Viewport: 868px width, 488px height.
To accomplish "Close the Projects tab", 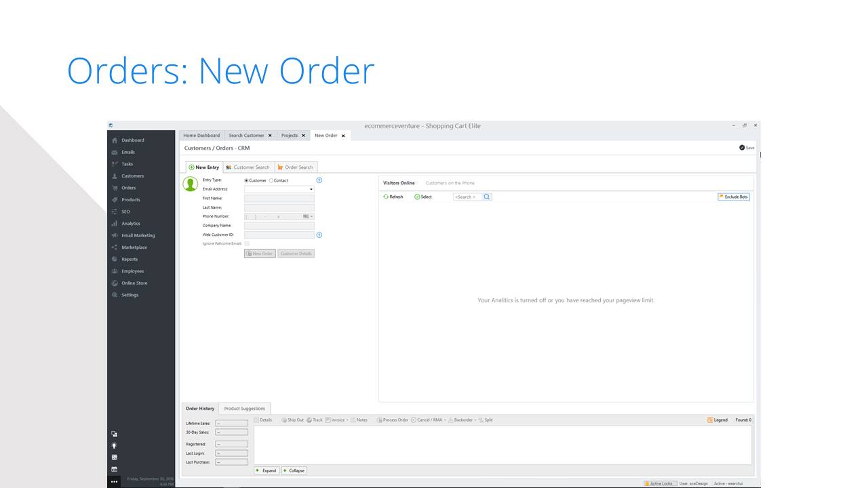I will [303, 136].
